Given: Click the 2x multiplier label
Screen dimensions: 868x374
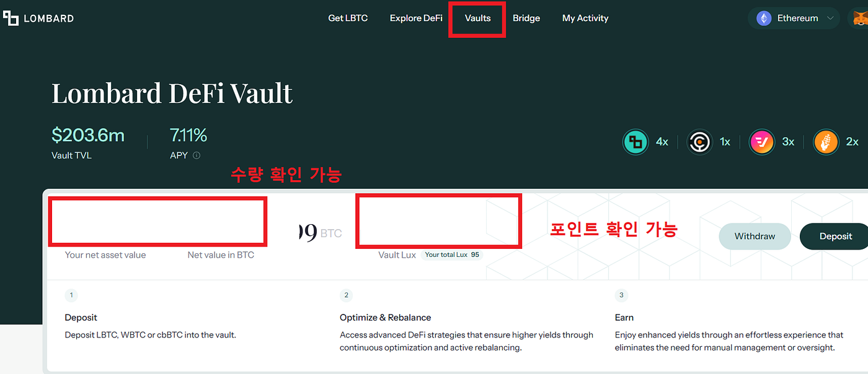Looking at the screenshot, I should [852, 142].
